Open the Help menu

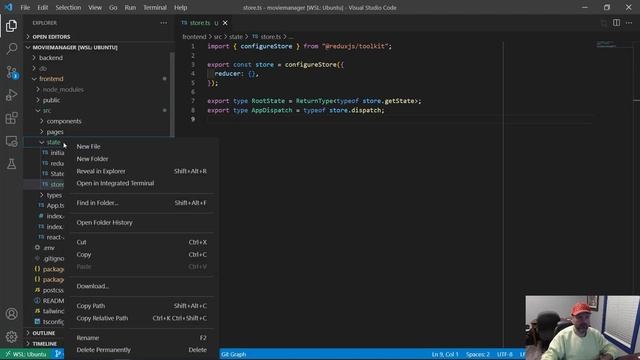click(180, 7)
